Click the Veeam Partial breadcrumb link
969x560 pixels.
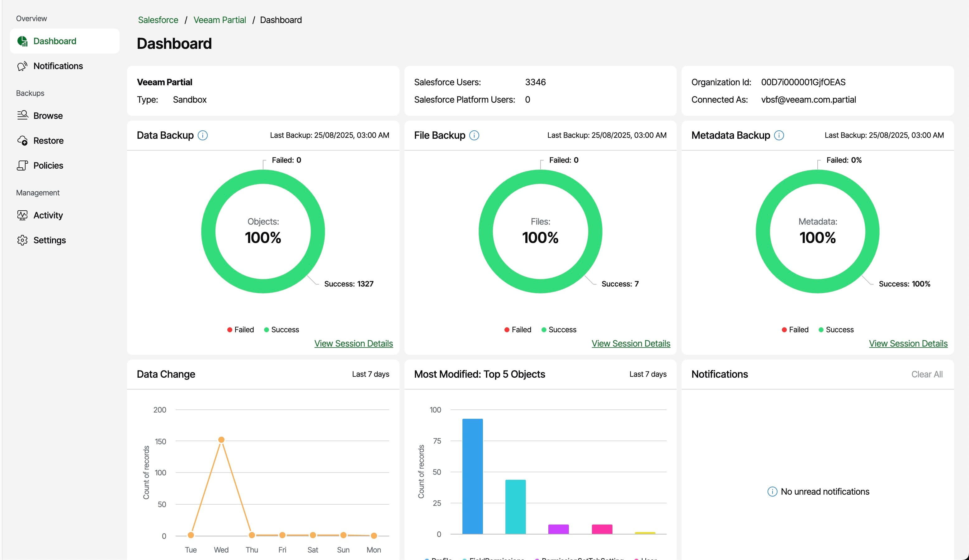pos(220,20)
